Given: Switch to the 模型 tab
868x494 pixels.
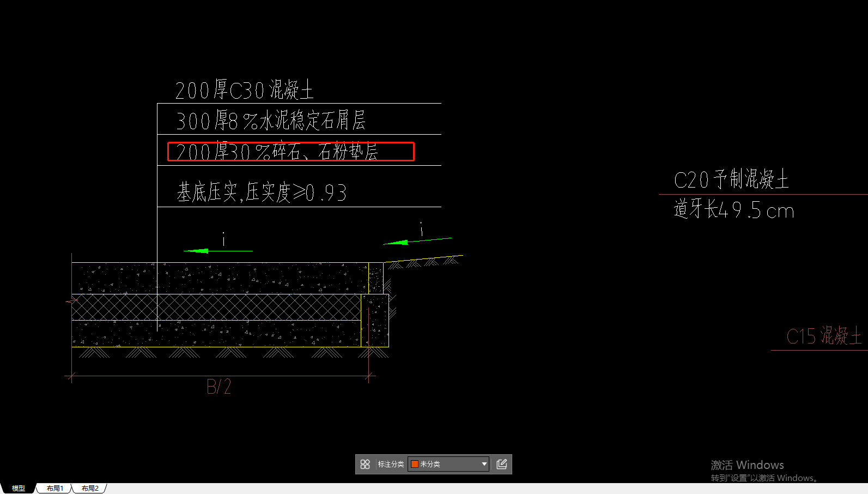Looking at the screenshot, I should (x=19, y=488).
